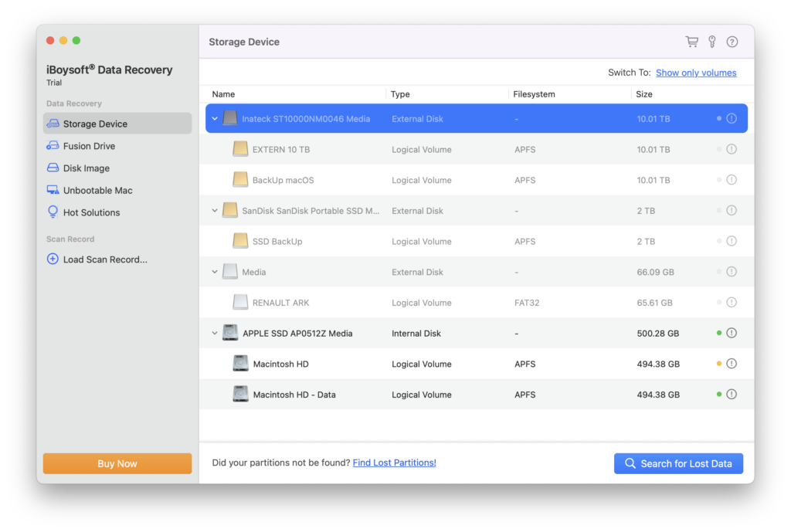Click the SanDisk Portable SSD drive icon
Viewport: 791px width, 532px height.
[x=230, y=210]
